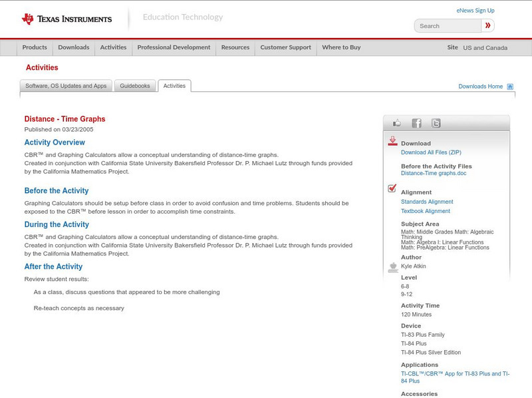Change site region US and Canada
Screen dimensions: 532x398
(485, 48)
